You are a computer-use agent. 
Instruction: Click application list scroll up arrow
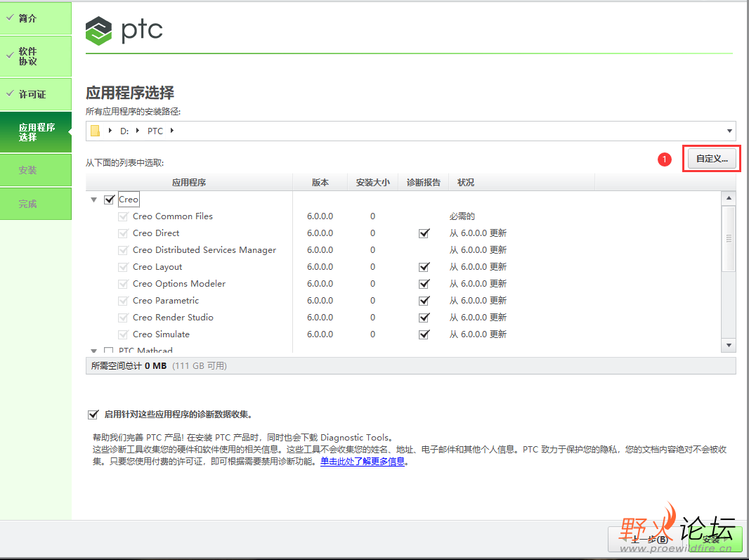[729, 198]
